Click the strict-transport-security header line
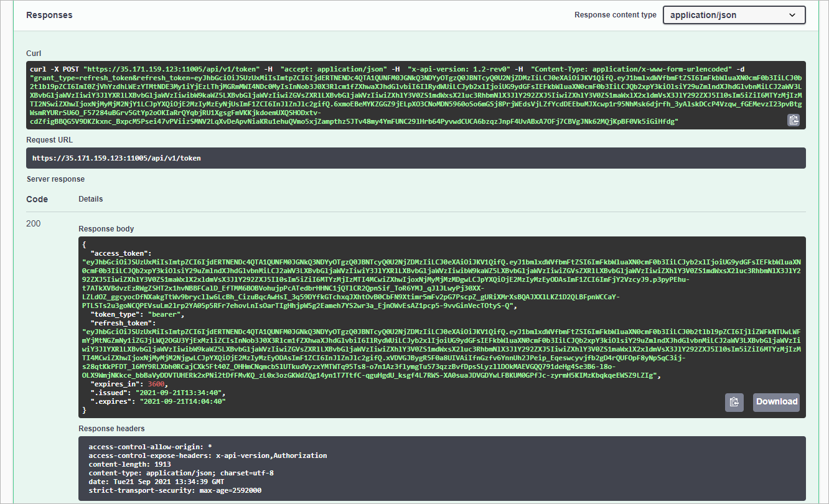The width and height of the screenshot is (829, 504). [x=175, y=490]
